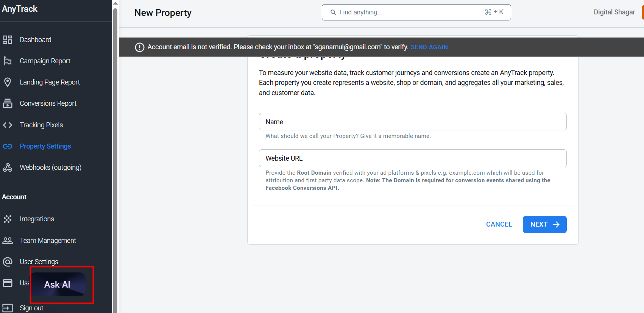The image size is (644, 313).
Task: Click the User Settings at-sign icon
Action: tap(8, 262)
